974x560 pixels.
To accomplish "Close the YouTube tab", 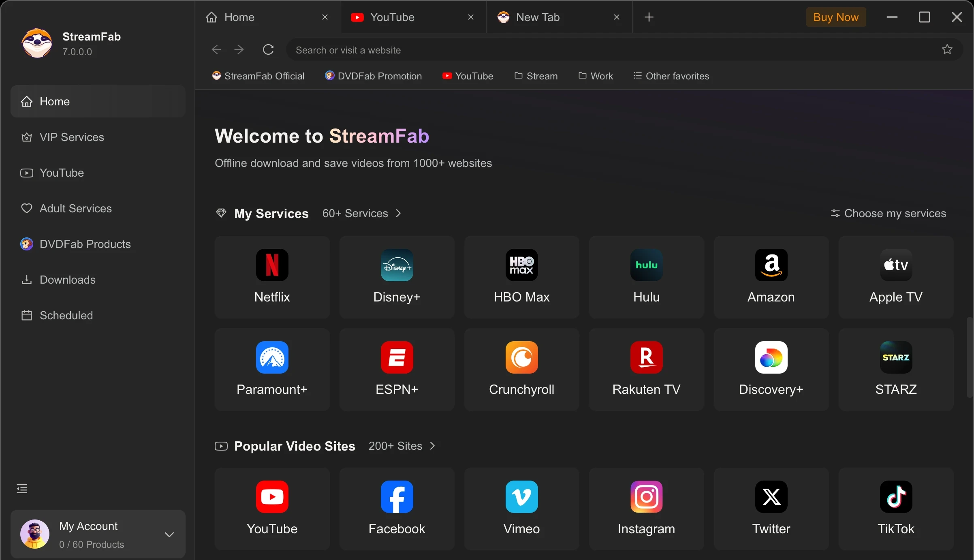I will click(470, 17).
